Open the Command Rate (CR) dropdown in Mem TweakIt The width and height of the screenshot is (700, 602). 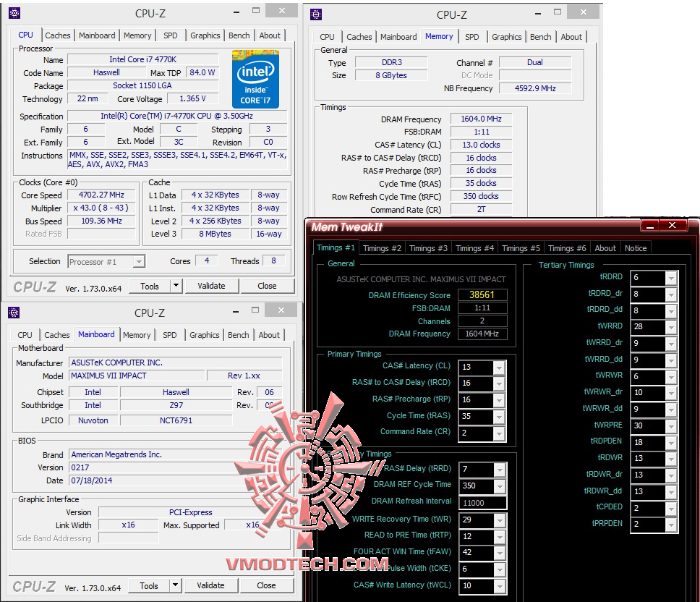[x=499, y=433]
